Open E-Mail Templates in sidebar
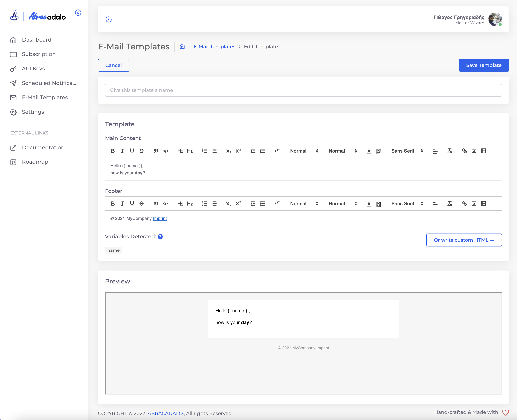 coord(39,97)
